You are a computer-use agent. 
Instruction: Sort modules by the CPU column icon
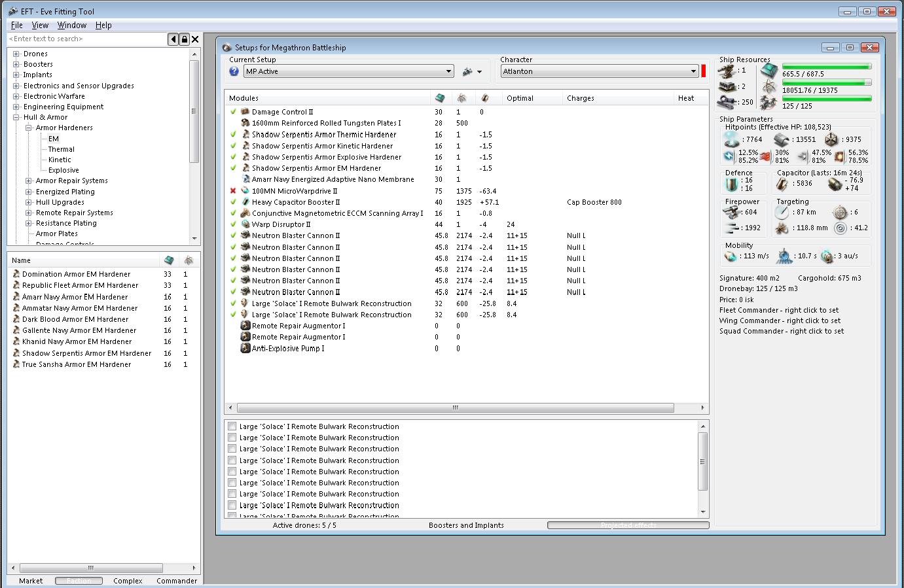pyautogui.click(x=440, y=98)
